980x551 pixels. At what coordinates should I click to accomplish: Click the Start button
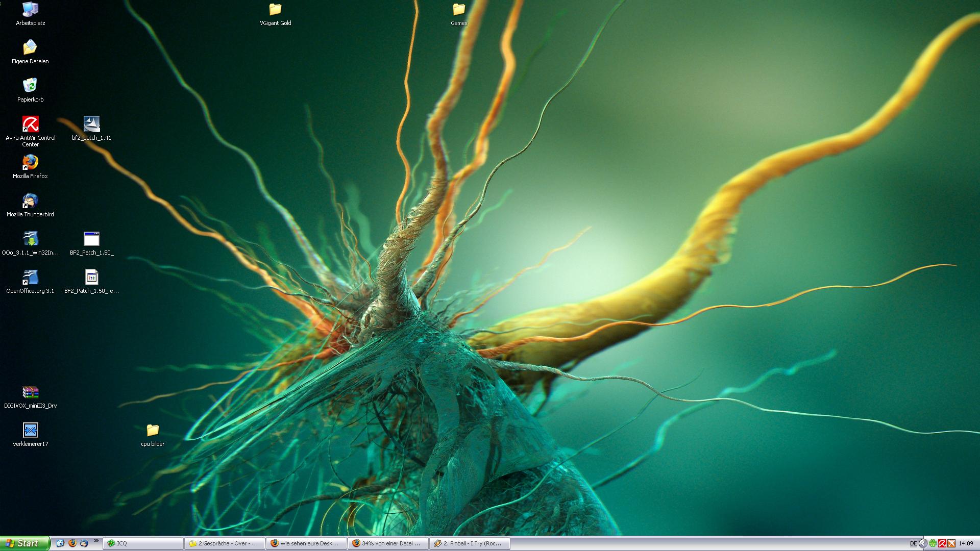pos(24,544)
